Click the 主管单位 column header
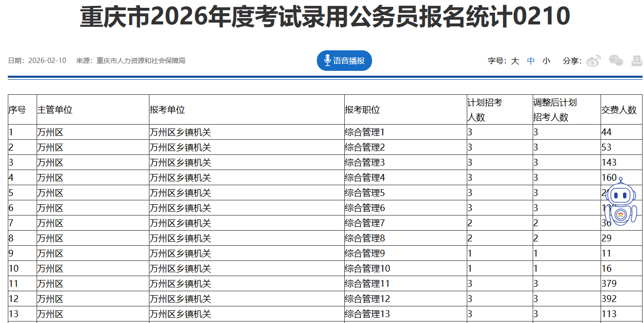Viewport: 644px width, 323px height. click(55, 110)
